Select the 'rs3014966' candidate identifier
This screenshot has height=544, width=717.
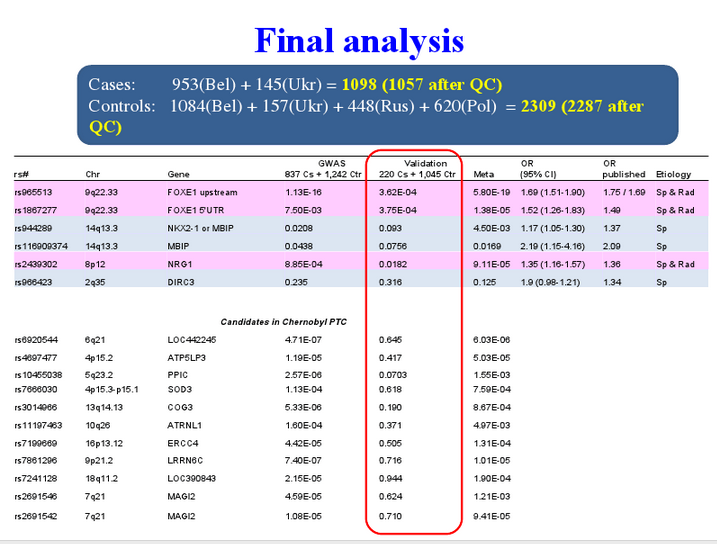(x=36, y=408)
